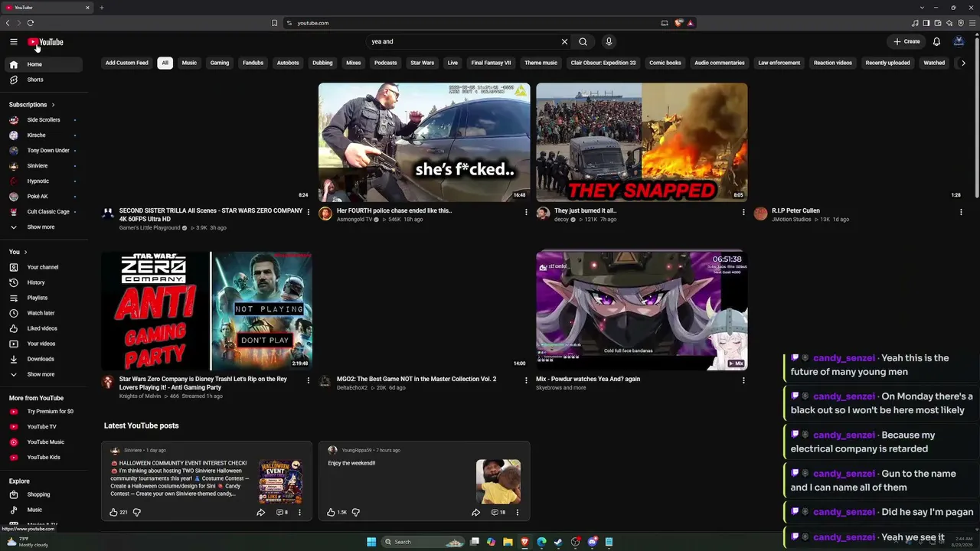Viewport: 980px width, 551px height.
Task: Open the browser tab search dropdown arrow
Action: 923,8
